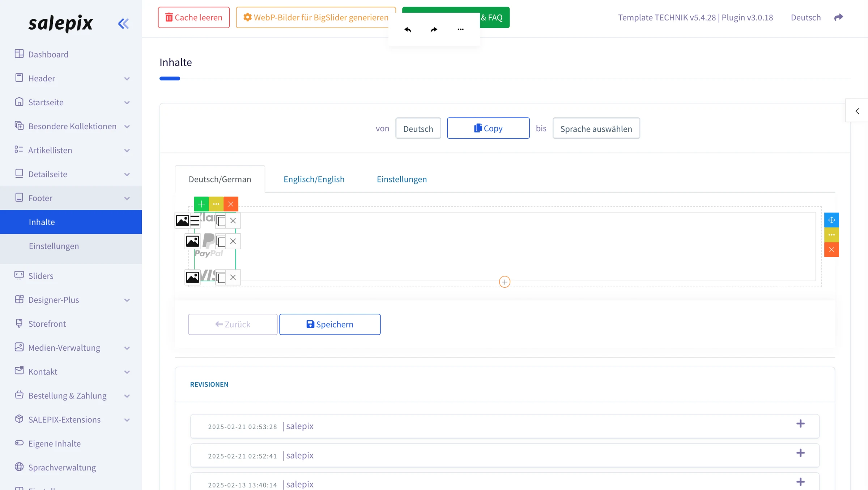Select Inhalte under Footer in the sidebar
Viewport: 868px width, 490px height.
[71, 222]
